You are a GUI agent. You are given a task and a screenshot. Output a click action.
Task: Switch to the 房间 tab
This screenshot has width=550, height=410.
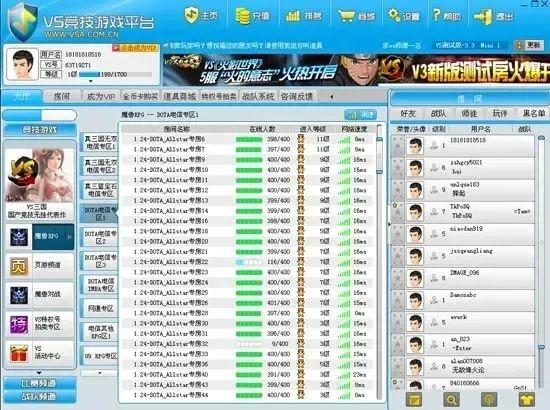point(62,96)
